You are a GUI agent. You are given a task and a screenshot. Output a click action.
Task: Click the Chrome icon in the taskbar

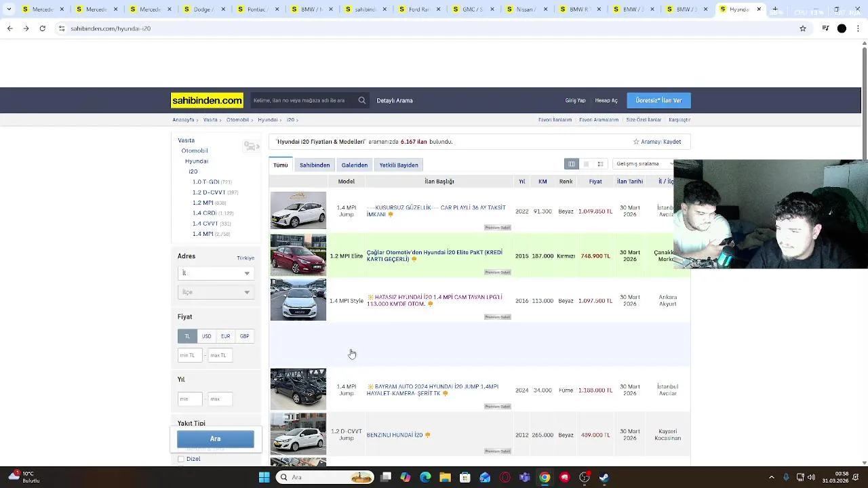click(x=545, y=477)
